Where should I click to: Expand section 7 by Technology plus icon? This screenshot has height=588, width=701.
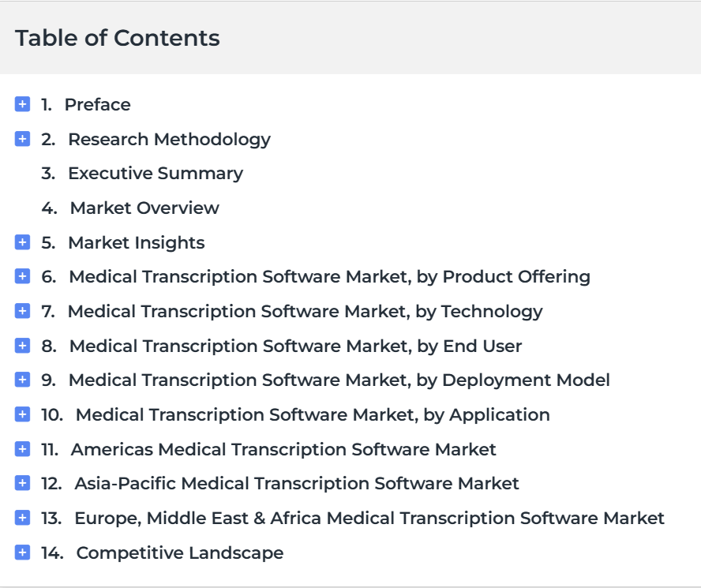coord(22,311)
